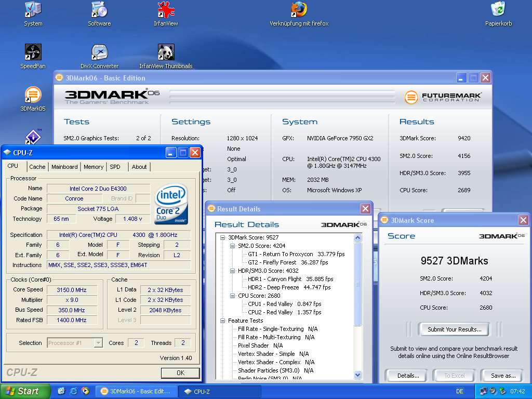This screenshot has width=532, height=399.
Task: Click the Result Details vertical scrollbar thumb
Action: click(357, 284)
